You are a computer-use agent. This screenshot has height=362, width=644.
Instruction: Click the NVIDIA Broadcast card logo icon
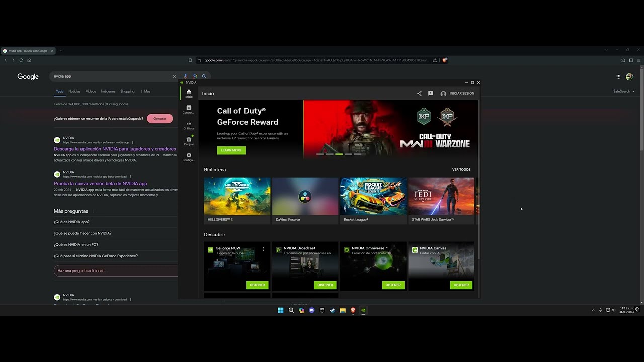(x=278, y=250)
